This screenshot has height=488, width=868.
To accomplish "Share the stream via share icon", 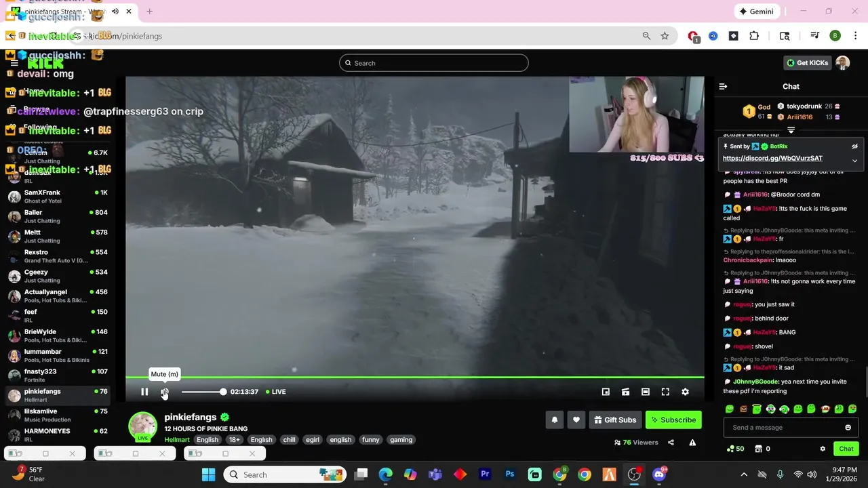I will 671,443.
